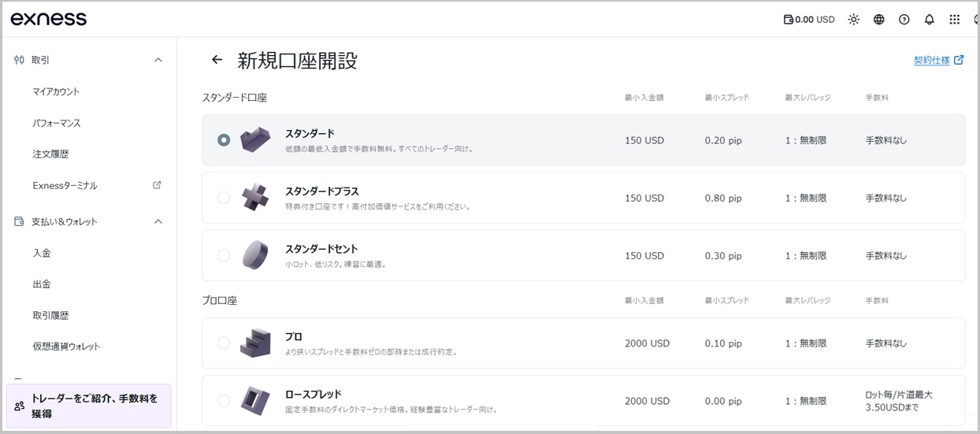This screenshot has height=434, width=980.
Task: Select the スタンダードプラス radio button
Action: pos(224,198)
